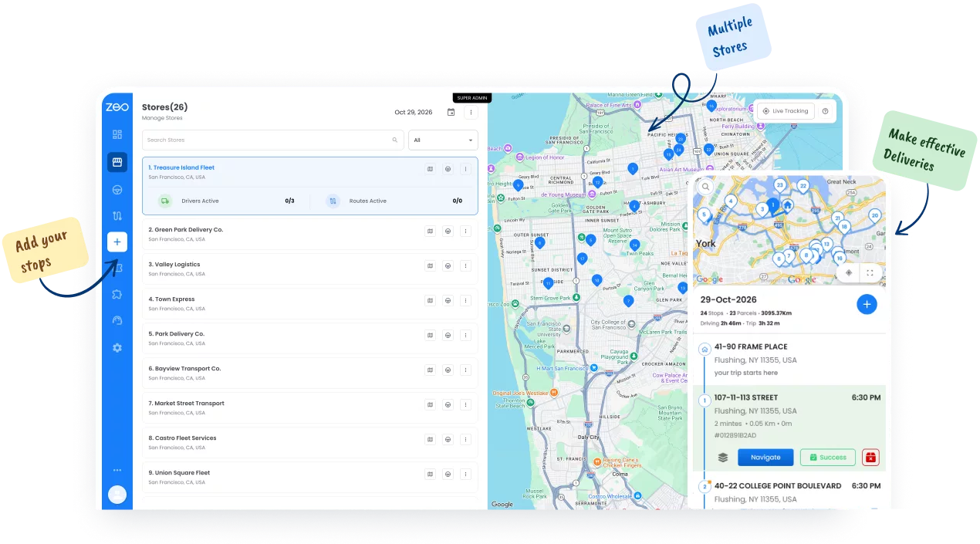The width and height of the screenshot is (980, 544).
Task: Open the All filter dropdown
Action: (444, 140)
